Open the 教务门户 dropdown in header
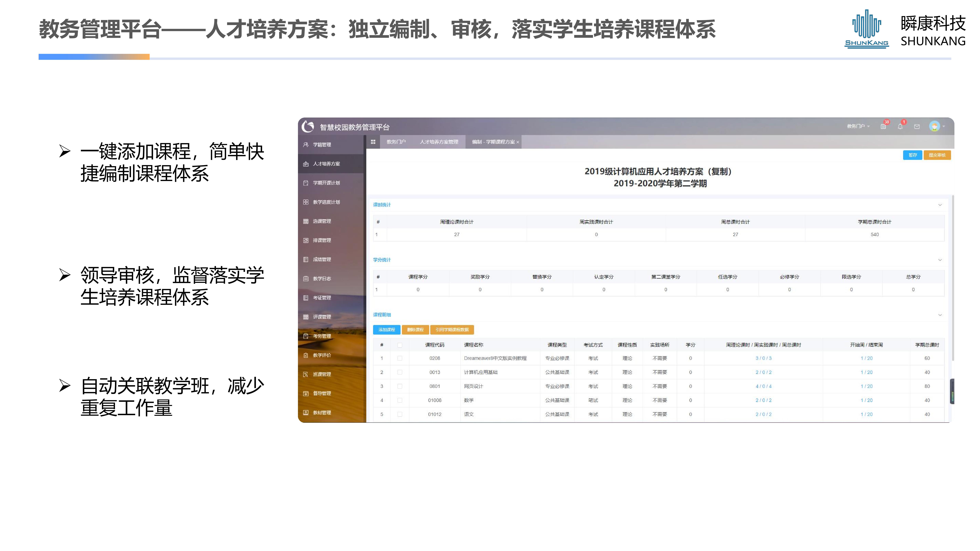This screenshot has height=551, width=980. [858, 126]
